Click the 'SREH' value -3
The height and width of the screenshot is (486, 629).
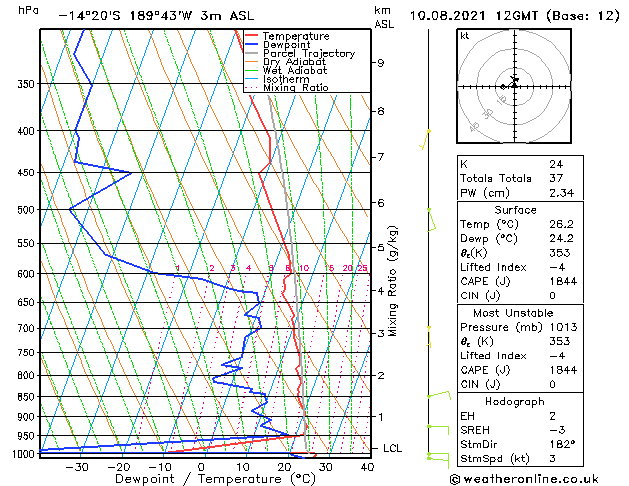click(x=557, y=430)
